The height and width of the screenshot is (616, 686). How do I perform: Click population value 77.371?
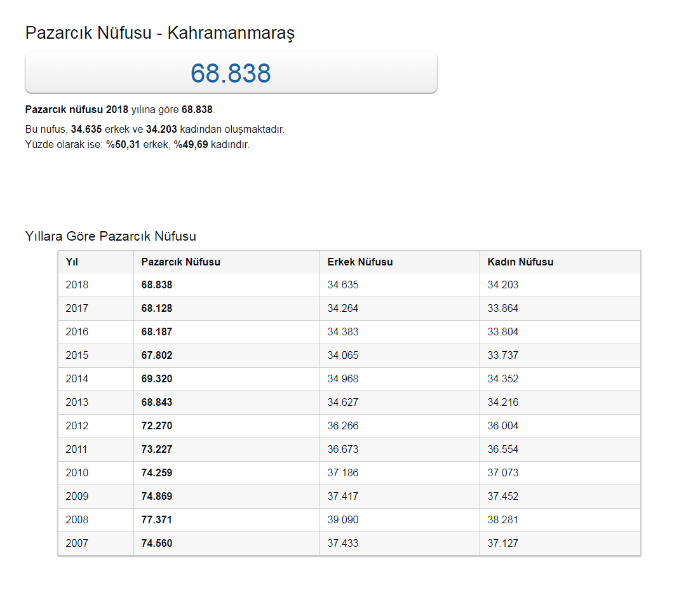[157, 519]
